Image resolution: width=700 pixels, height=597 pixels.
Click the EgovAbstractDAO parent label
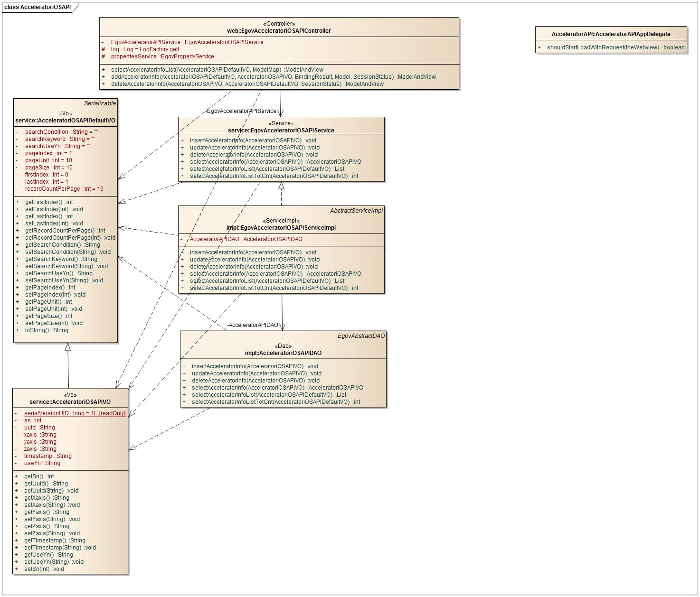tap(361, 336)
